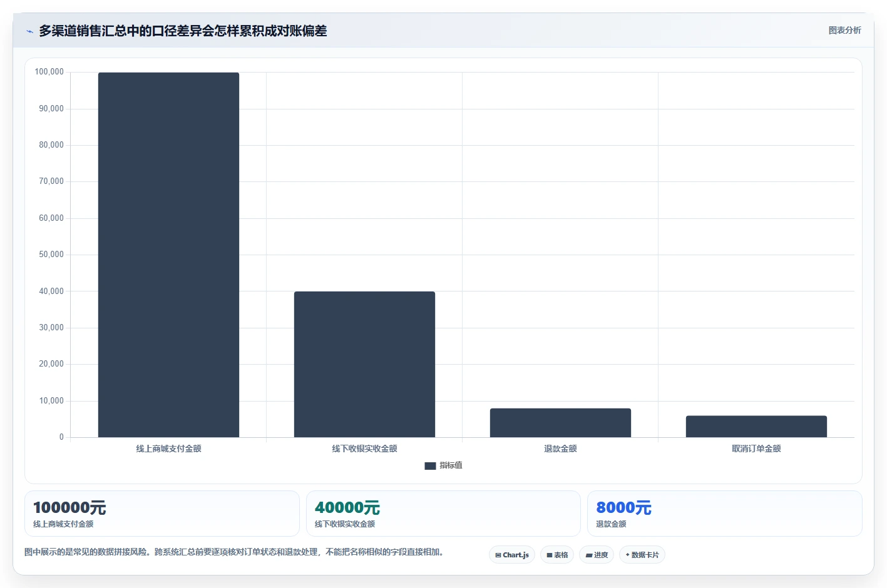The height and width of the screenshot is (588, 887).
Task: Click the chart title 多渠道销售汇总 heading
Action: [x=183, y=31]
